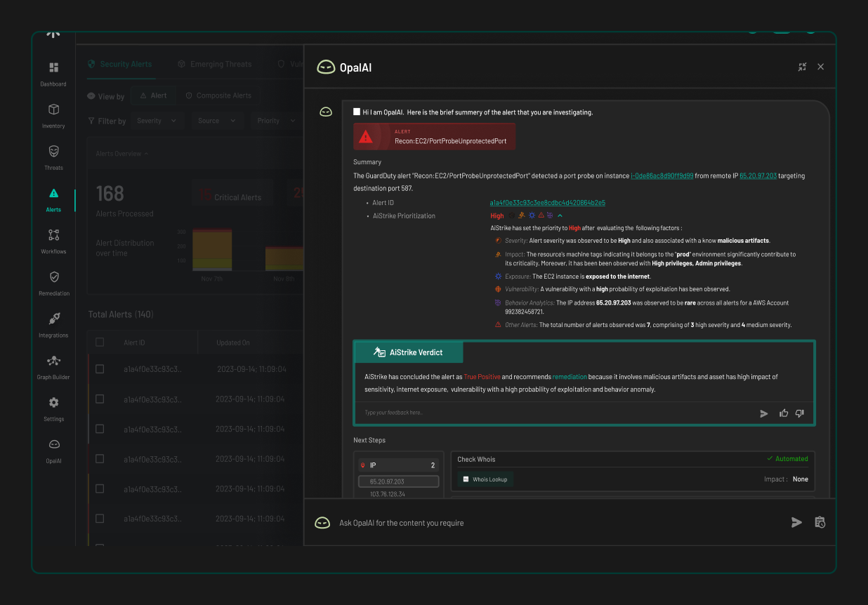868x605 pixels.
Task: Select IP 65.20.97.203 in Next Steps
Action: (x=399, y=481)
